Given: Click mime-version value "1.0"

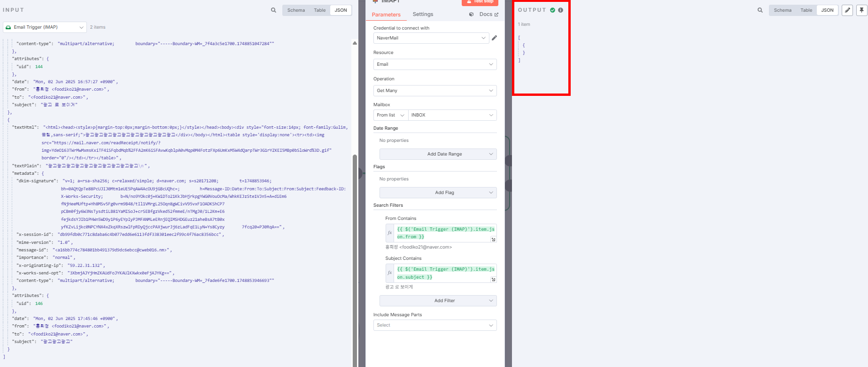Looking at the screenshot, I should point(63,242).
